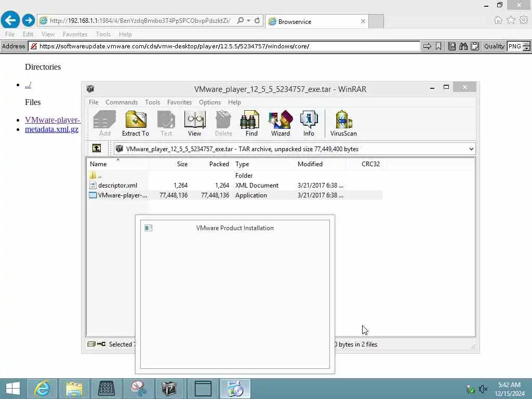The height and width of the screenshot is (399, 532).
Task: Sort archive list by Modified column
Action: [321, 164]
